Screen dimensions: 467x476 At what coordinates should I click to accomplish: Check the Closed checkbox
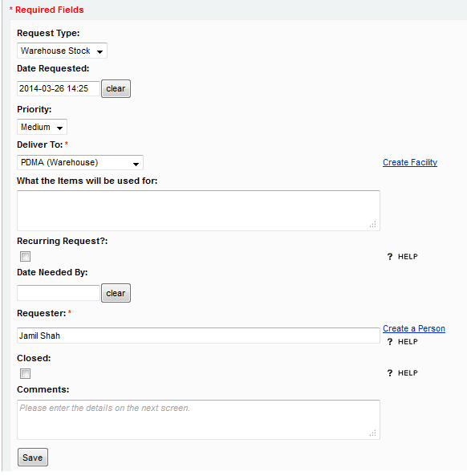click(25, 373)
